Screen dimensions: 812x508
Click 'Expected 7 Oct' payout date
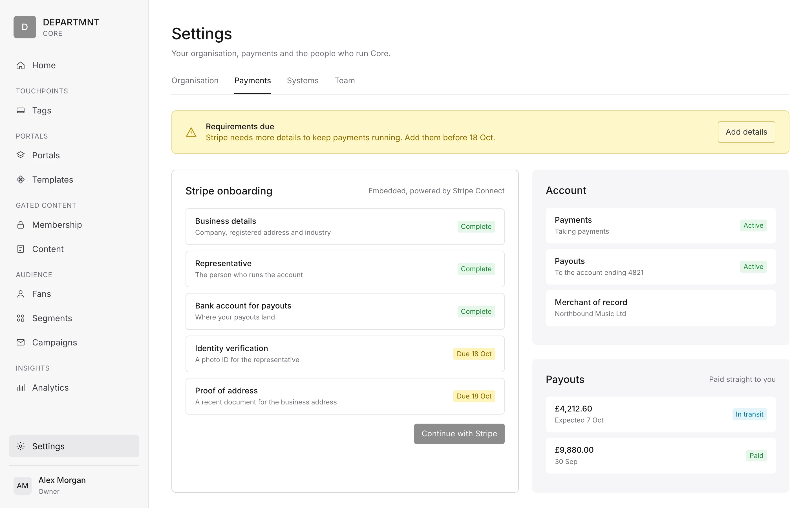pos(579,420)
